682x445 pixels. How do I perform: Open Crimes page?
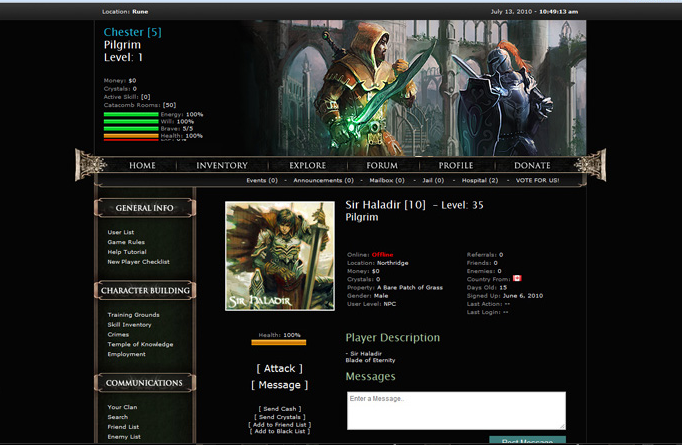coord(118,335)
